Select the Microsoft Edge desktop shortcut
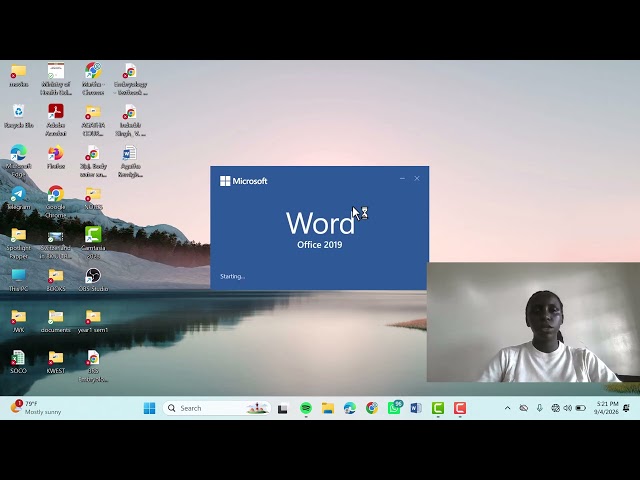Viewport: 640px width, 480px height. [18, 161]
